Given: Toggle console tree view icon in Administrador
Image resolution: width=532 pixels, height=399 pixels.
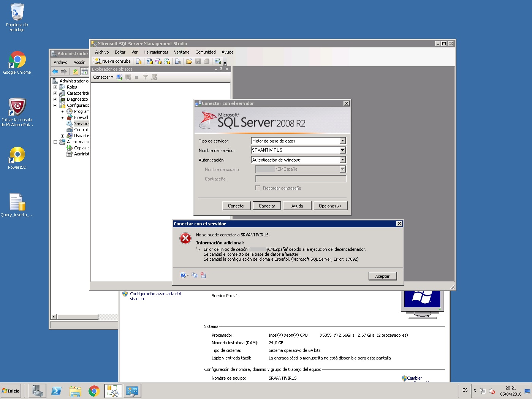Looking at the screenshot, I should (x=84, y=71).
